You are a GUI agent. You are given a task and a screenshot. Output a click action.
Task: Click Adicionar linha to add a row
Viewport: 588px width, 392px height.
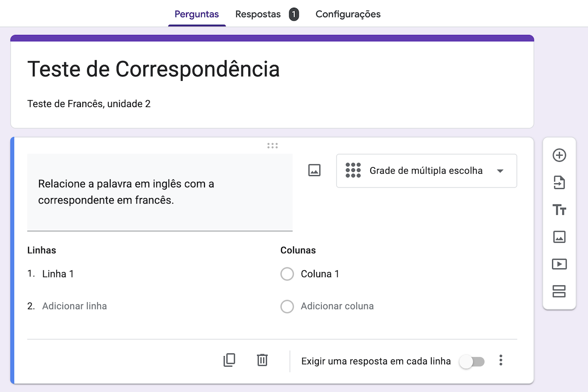(x=74, y=307)
